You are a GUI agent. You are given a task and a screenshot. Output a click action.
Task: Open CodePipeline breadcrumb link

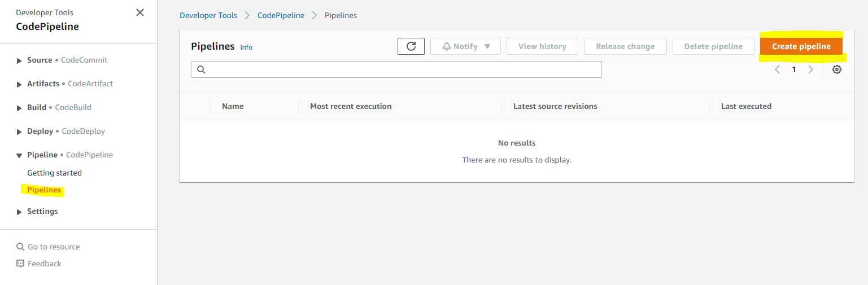point(281,15)
